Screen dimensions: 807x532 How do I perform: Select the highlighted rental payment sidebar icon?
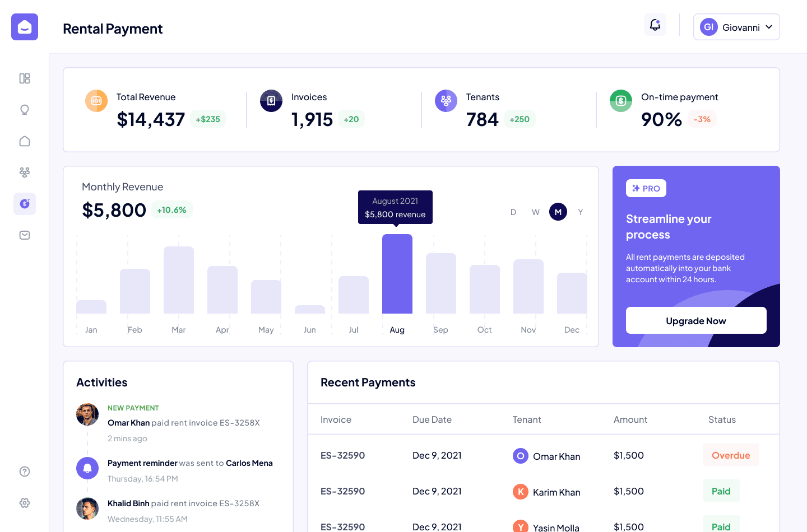(x=25, y=204)
